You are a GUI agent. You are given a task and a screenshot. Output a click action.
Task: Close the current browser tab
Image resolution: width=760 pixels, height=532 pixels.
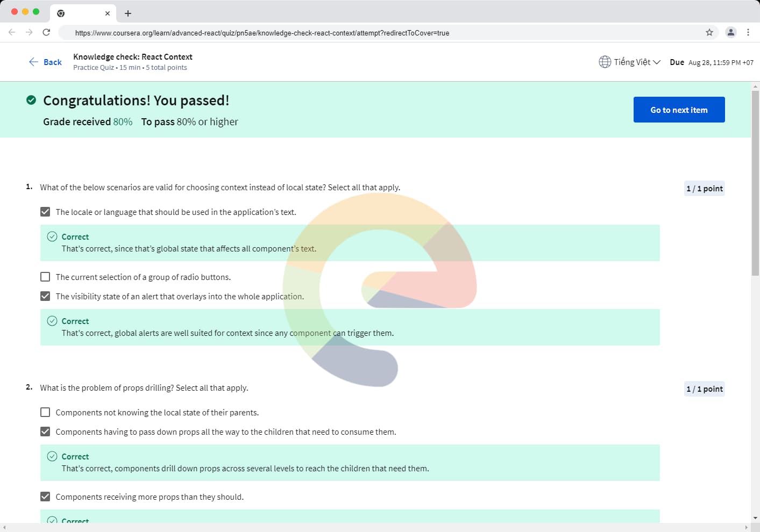108,13
